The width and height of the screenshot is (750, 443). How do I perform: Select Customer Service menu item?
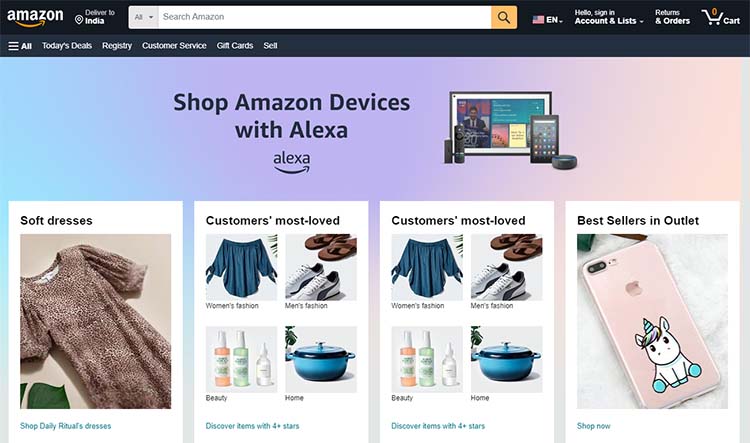174,46
